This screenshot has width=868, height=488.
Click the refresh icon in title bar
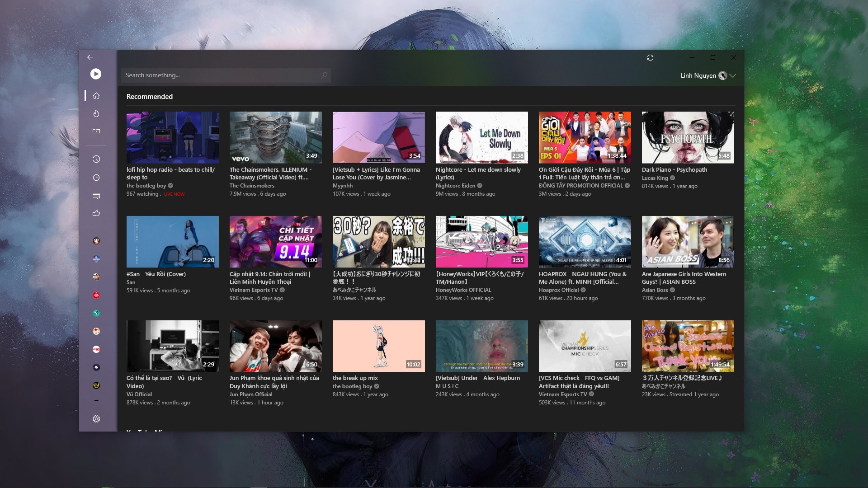[650, 58]
